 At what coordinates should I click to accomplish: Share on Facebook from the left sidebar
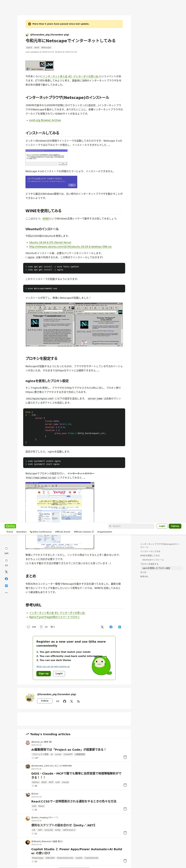[6, 579]
